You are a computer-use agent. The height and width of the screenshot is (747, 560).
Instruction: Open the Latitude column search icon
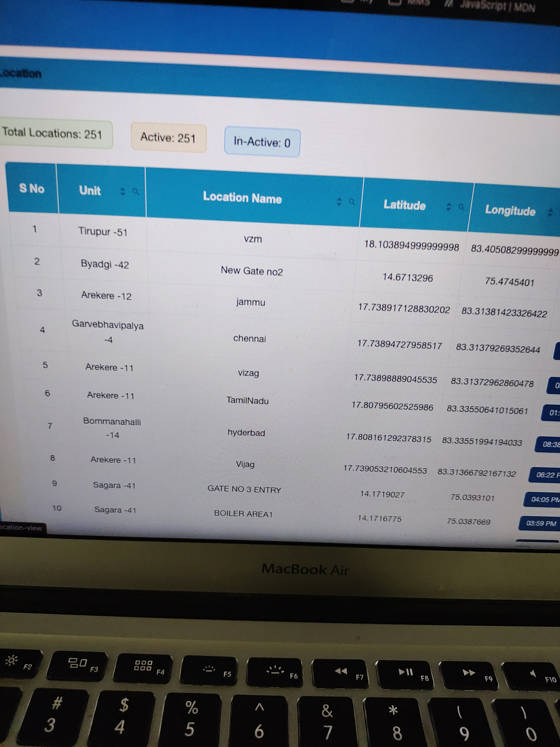(461, 207)
